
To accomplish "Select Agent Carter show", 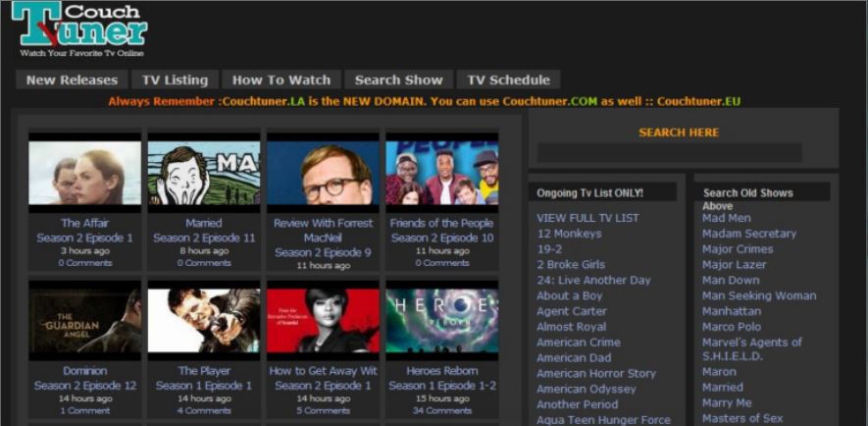I will point(571,311).
